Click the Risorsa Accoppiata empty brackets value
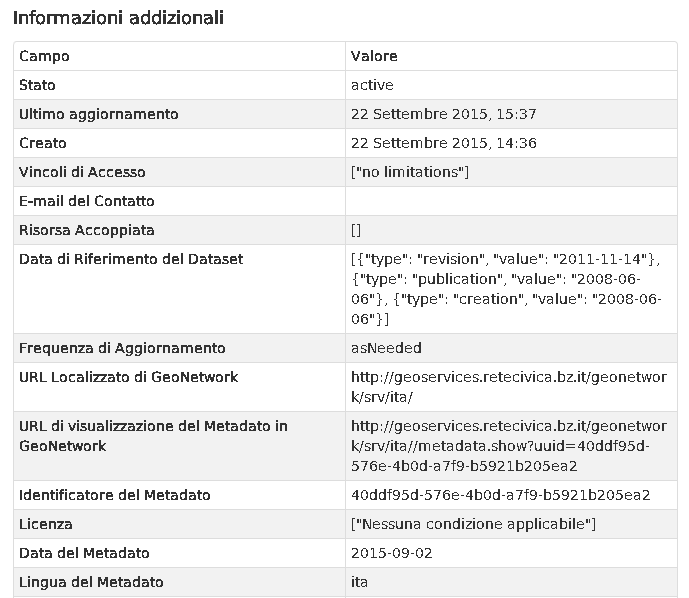 pyautogui.click(x=356, y=230)
